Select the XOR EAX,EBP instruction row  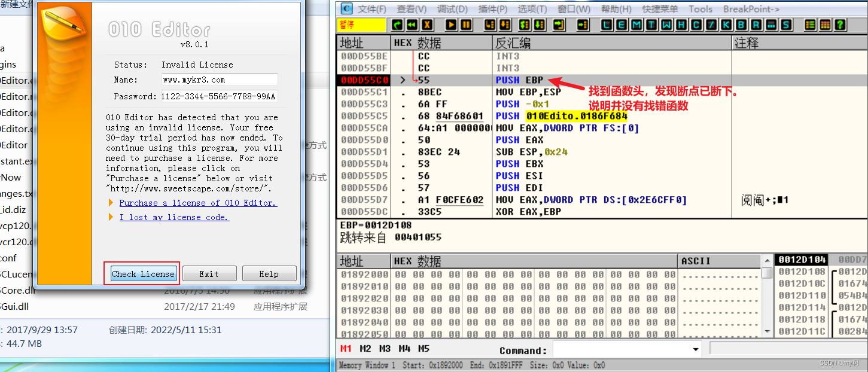602,212
